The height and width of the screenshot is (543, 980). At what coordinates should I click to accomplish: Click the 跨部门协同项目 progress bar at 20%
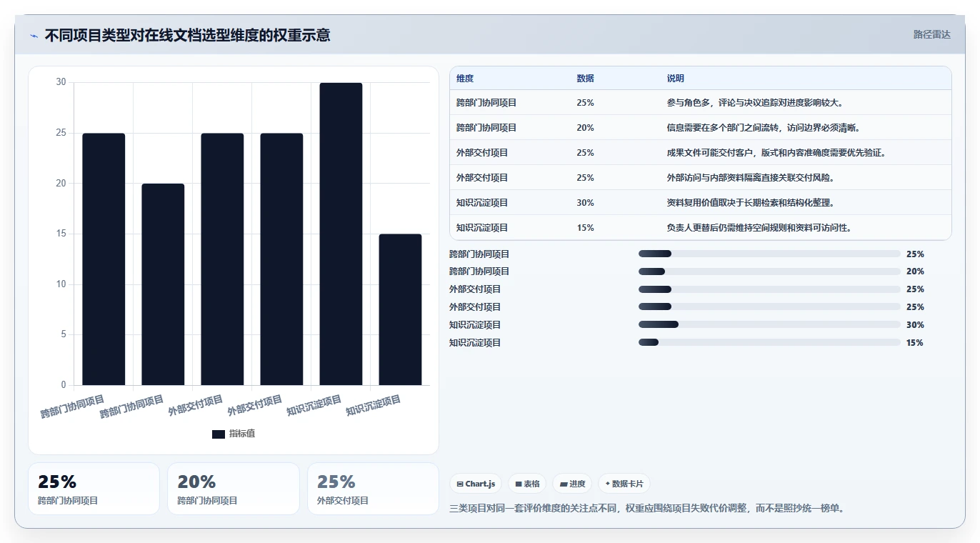click(x=769, y=271)
